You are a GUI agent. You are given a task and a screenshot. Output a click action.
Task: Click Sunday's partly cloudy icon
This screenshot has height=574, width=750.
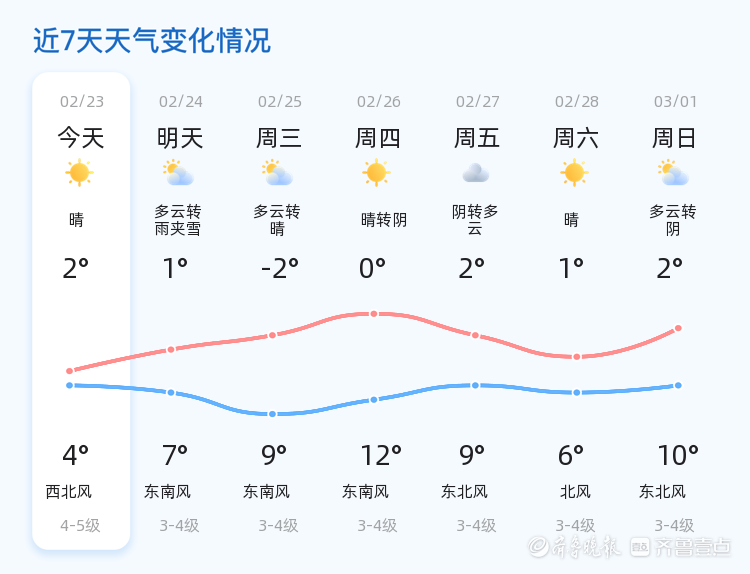coord(674,173)
